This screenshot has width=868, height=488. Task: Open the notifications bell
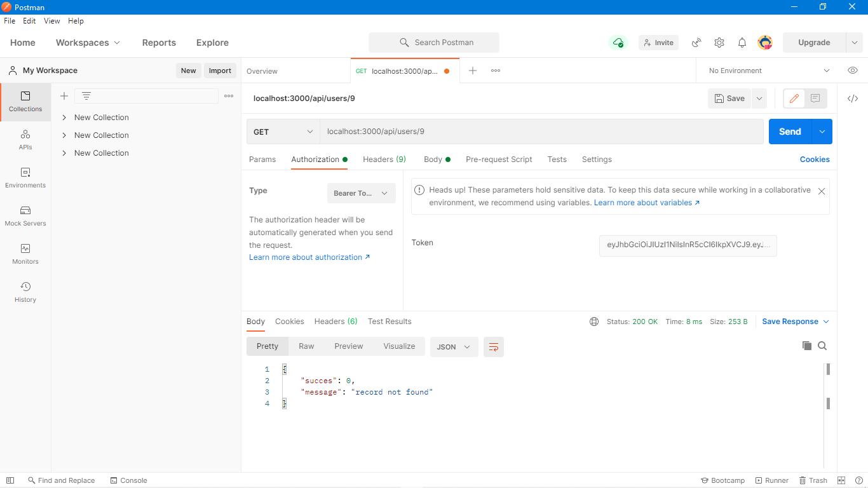tap(742, 43)
